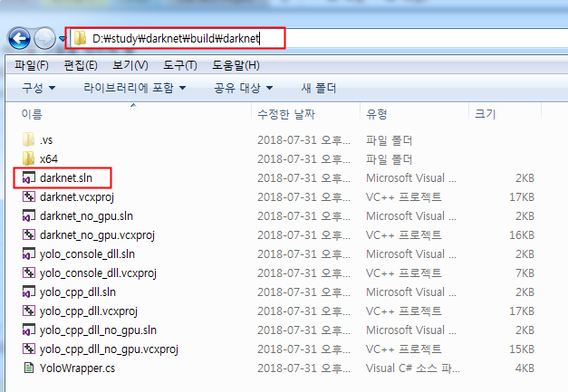Click the darknet.sln file name
The width and height of the screenshot is (568, 392).
coord(66,177)
